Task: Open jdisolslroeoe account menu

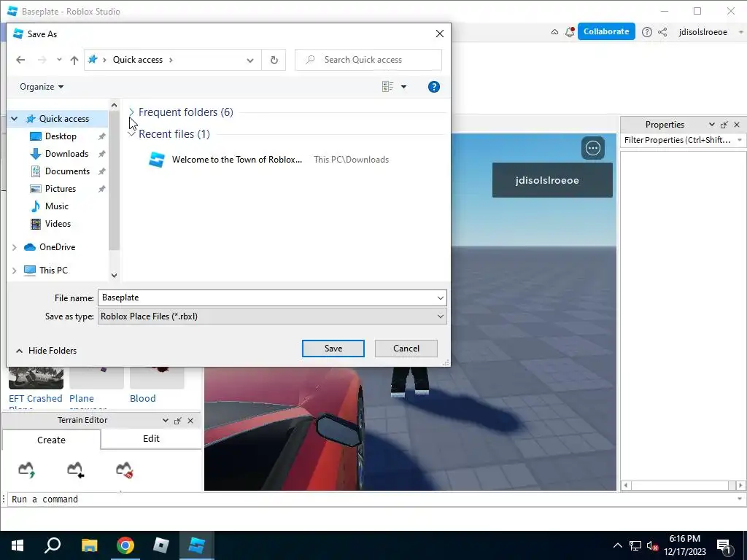Action: coord(703,32)
